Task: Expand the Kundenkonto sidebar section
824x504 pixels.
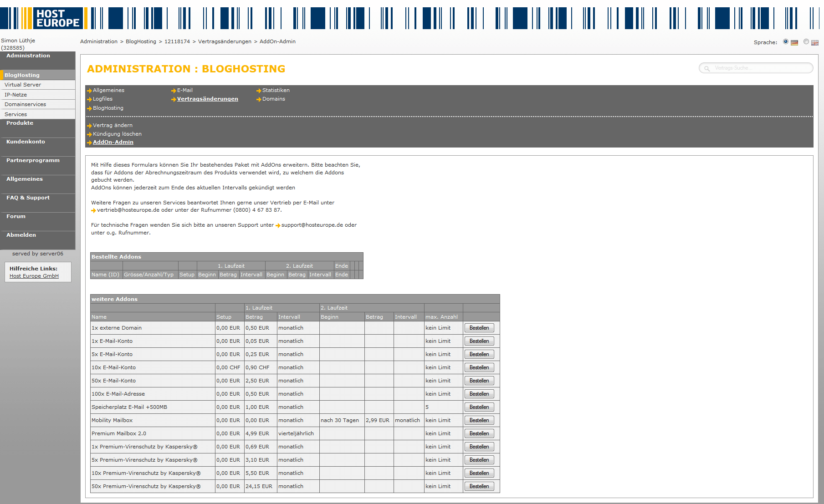Action: coord(26,142)
